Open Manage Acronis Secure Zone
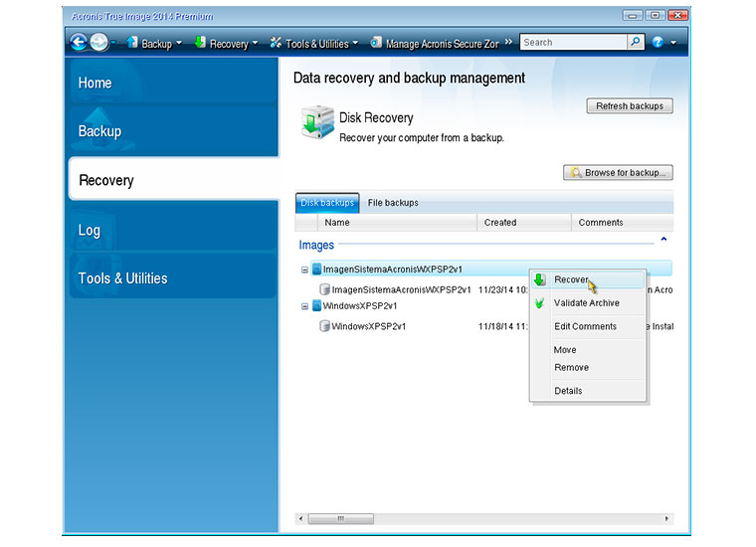This screenshot has height=547, width=756. (442, 44)
